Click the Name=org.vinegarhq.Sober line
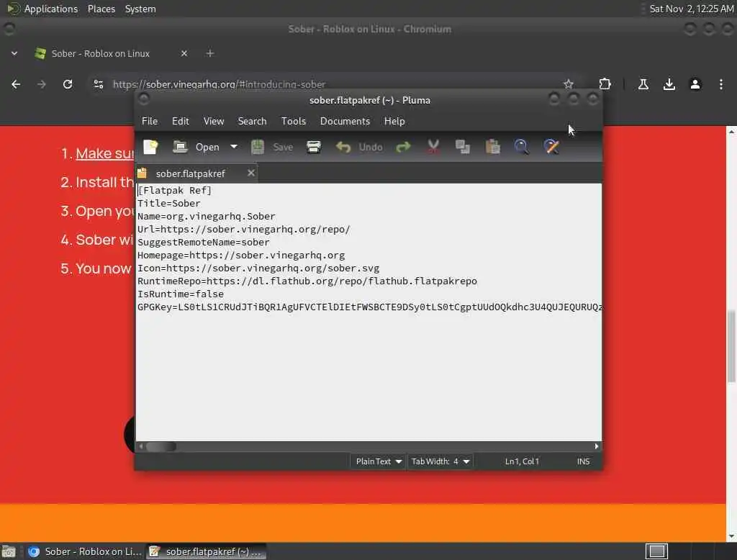This screenshot has width=737, height=560. click(207, 216)
